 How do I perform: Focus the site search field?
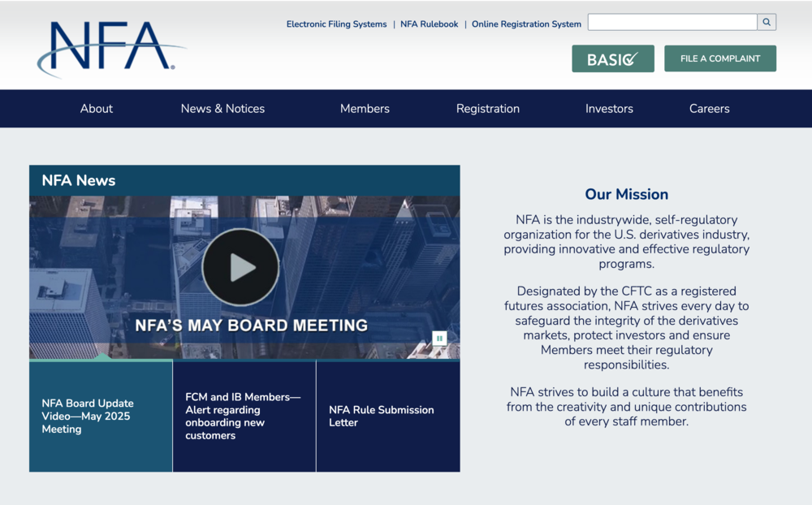672,22
